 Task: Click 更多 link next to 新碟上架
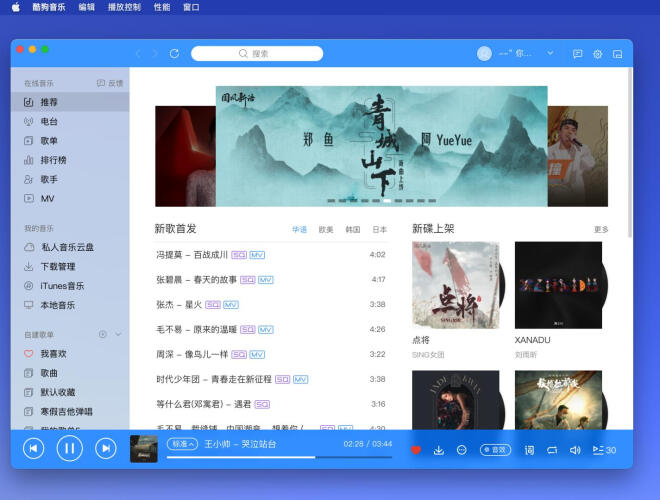601,230
